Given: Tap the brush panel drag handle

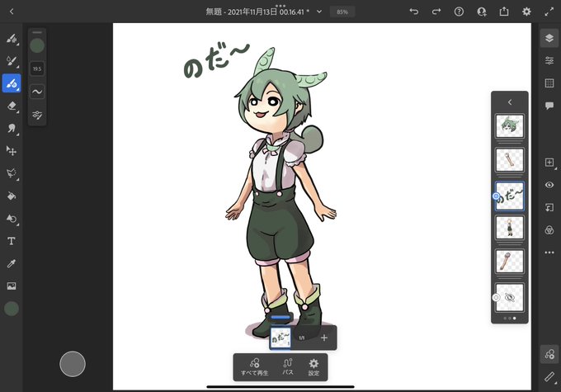Looking at the screenshot, I should tap(37, 32).
